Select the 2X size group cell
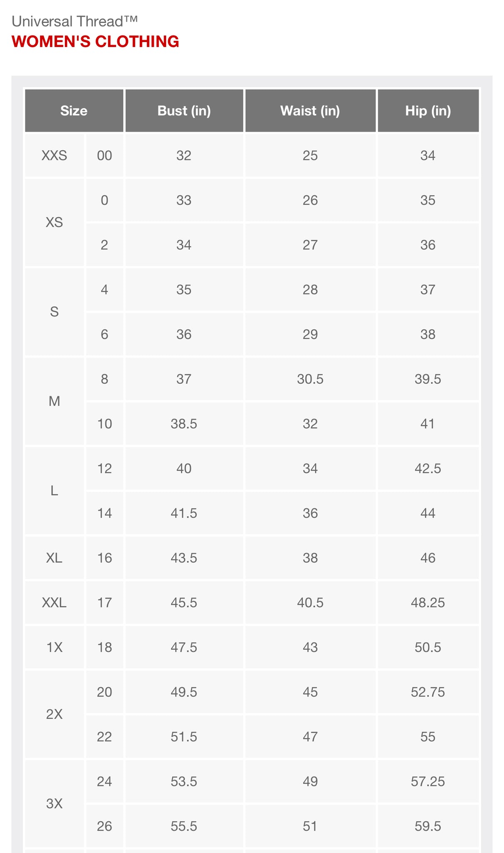This screenshot has height=853, width=504. [x=54, y=714]
